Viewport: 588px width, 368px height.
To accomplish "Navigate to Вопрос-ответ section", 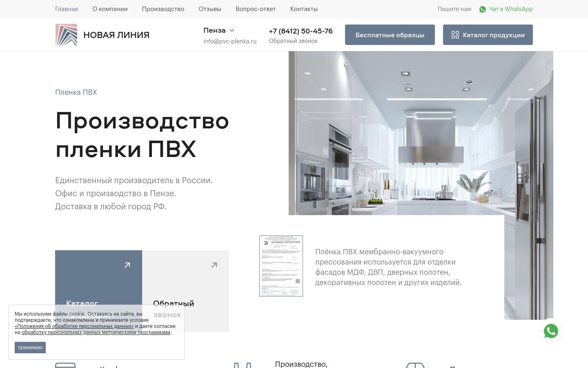I will pyautogui.click(x=256, y=9).
